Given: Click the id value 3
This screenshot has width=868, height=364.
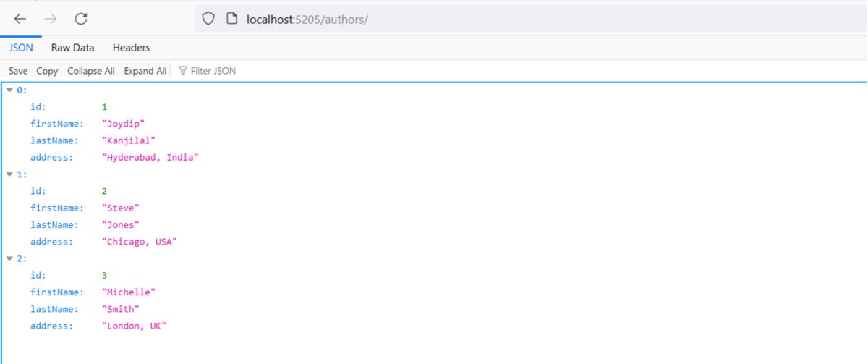Looking at the screenshot, I should tap(105, 276).
